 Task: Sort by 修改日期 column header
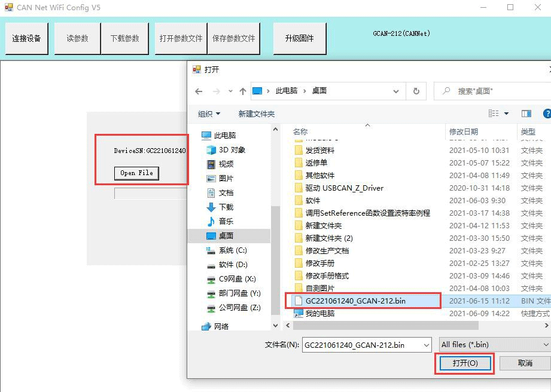[x=464, y=131]
